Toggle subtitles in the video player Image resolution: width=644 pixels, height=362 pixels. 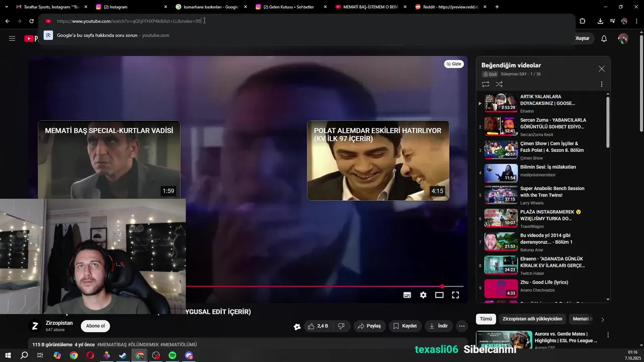tap(407, 295)
